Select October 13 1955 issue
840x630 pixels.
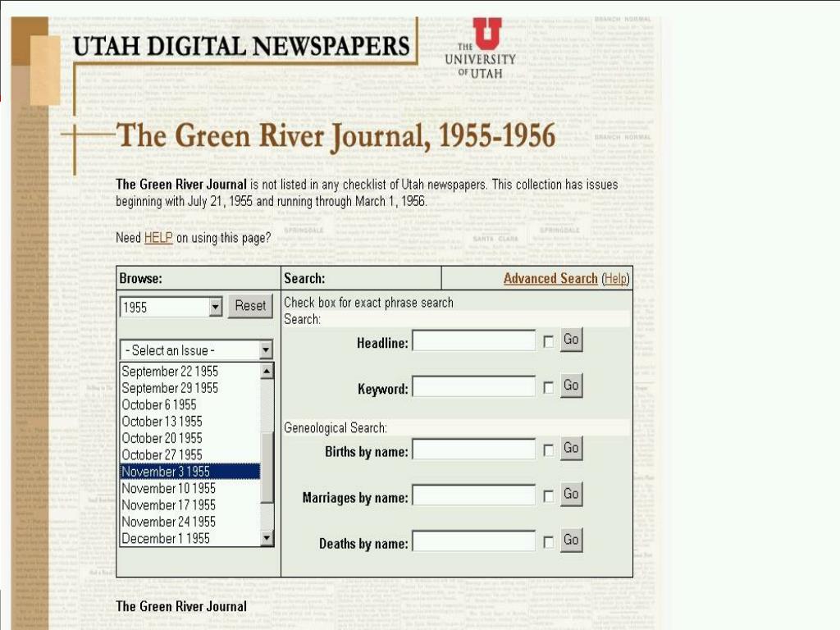point(189,421)
